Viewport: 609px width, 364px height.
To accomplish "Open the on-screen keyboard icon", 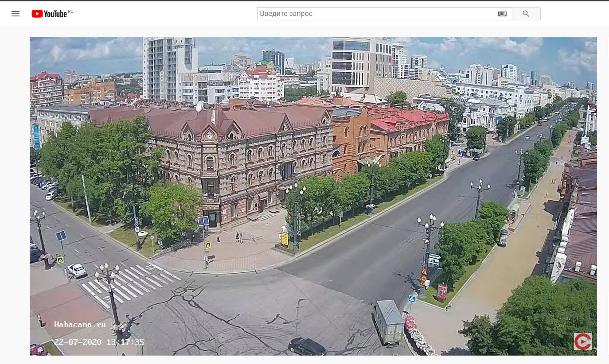I will click(502, 14).
